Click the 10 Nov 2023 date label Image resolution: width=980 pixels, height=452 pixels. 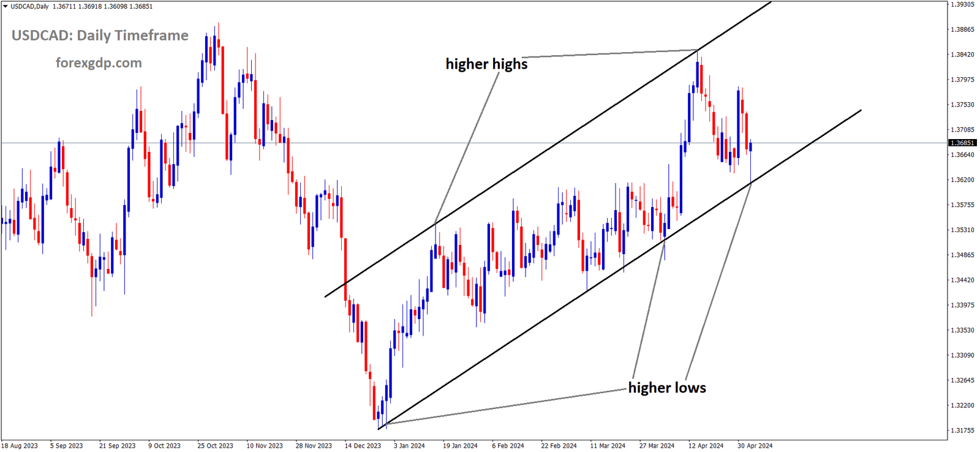pyautogui.click(x=265, y=446)
